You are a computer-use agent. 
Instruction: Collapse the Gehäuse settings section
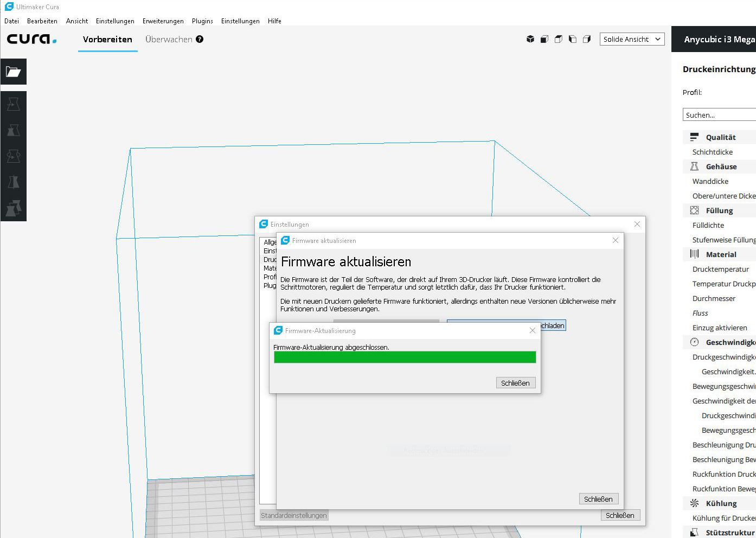719,166
